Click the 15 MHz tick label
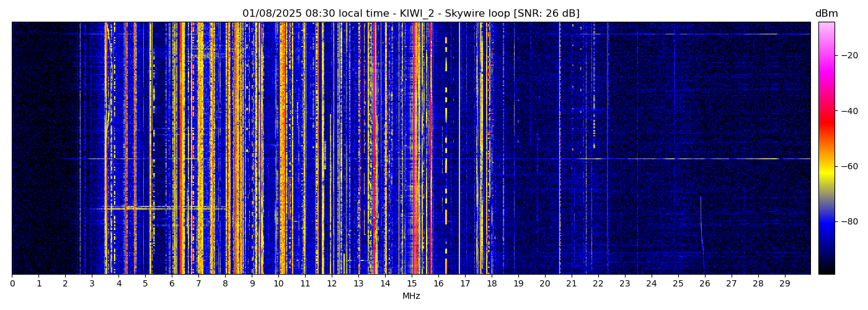This screenshot has width=868, height=310. pos(412,284)
